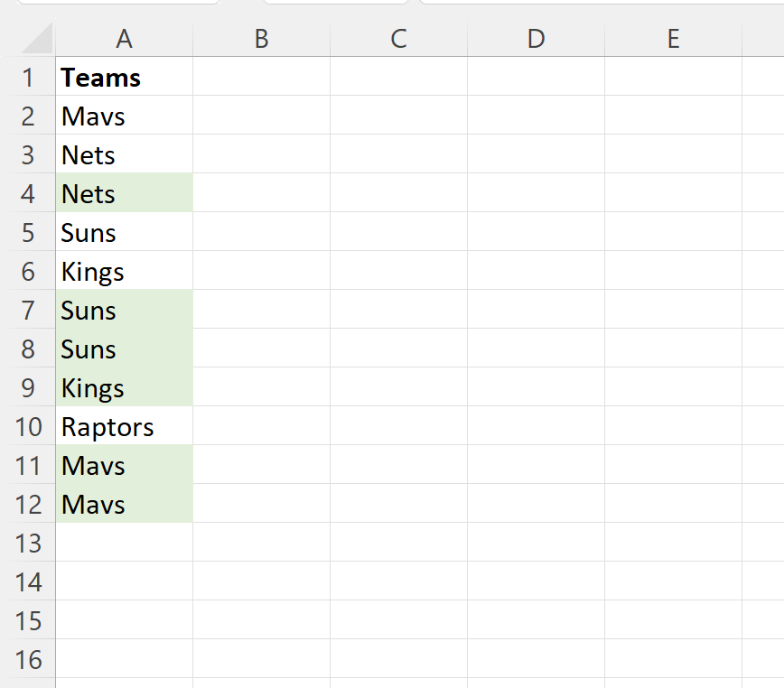Click empty cell A13
This screenshot has height=688, width=784.
click(124, 542)
